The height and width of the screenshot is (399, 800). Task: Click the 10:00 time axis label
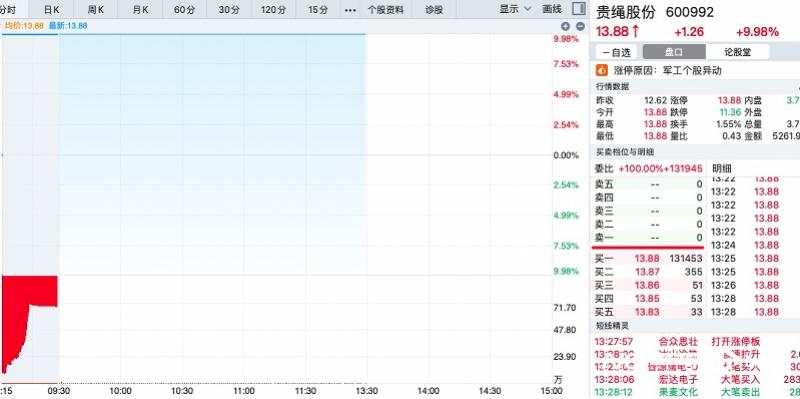pyautogui.click(x=120, y=391)
